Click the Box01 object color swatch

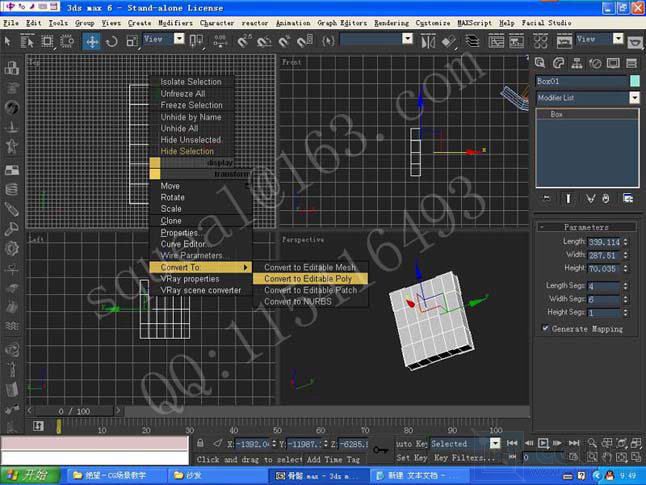(x=635, y=81)
